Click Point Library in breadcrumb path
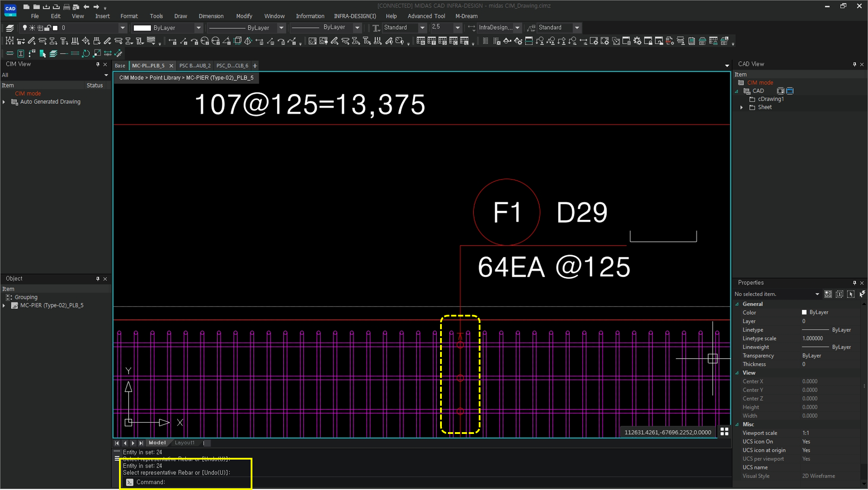 click(x=165, y=78)
